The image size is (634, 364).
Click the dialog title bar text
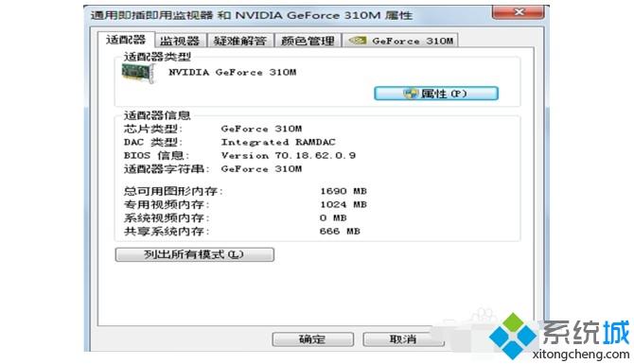252,15
